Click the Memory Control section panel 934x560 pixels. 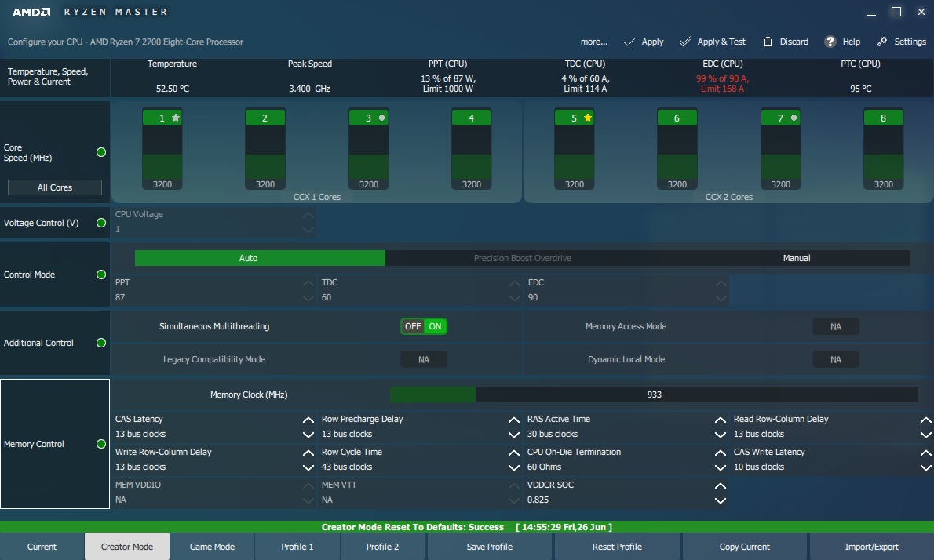[x=55, y=444]
